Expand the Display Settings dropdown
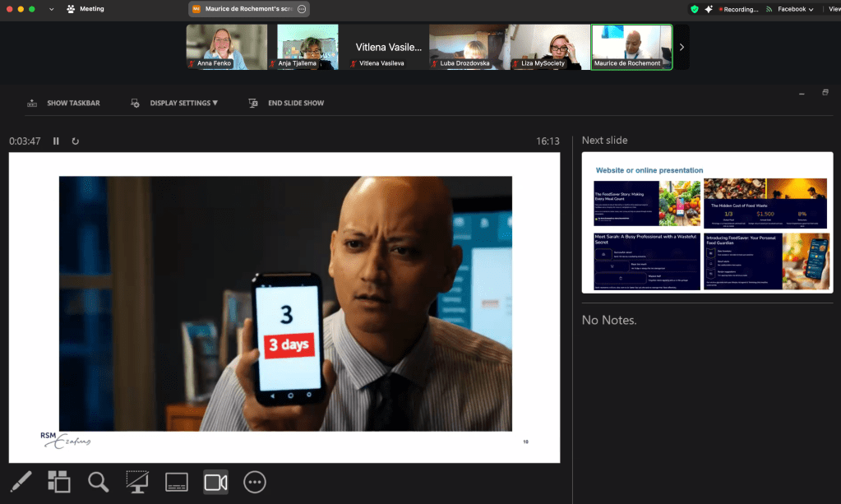The image size is (841, 504). (174, 104)
